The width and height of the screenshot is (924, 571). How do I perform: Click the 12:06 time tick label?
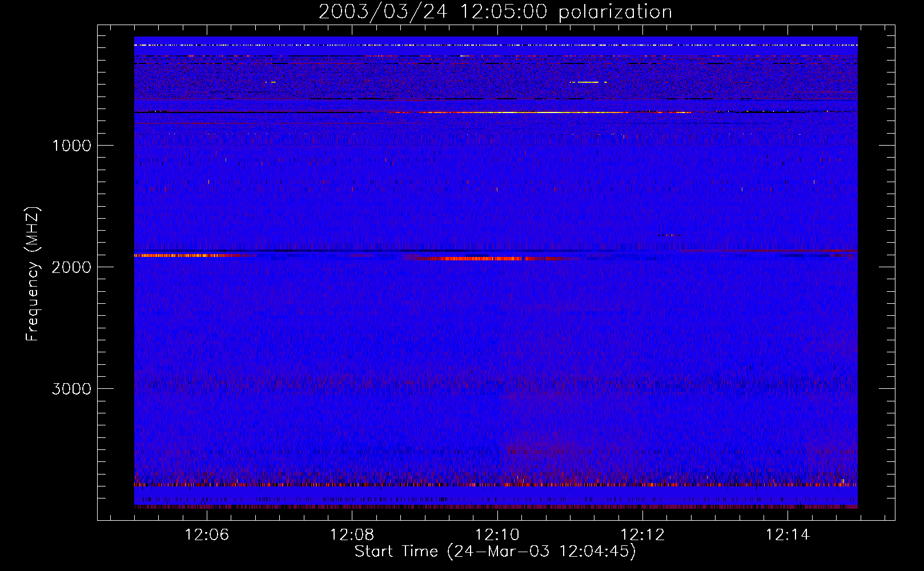(x=207, y=535)
